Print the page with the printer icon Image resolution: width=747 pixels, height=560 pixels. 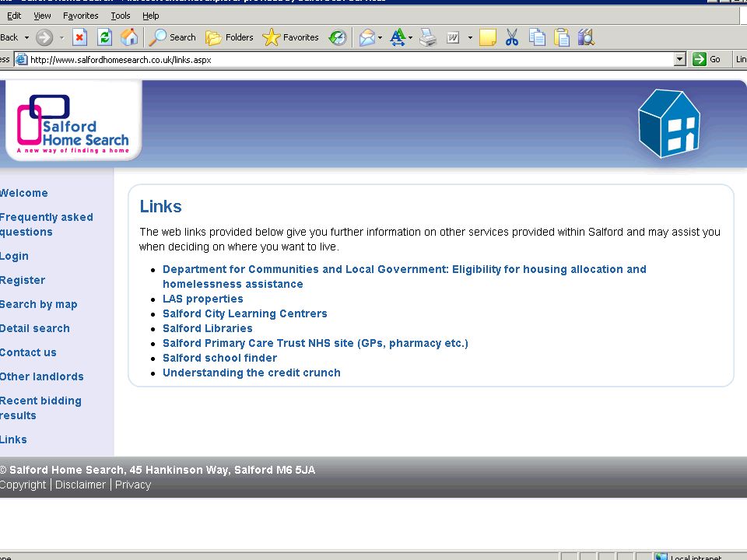pos(428,37)
